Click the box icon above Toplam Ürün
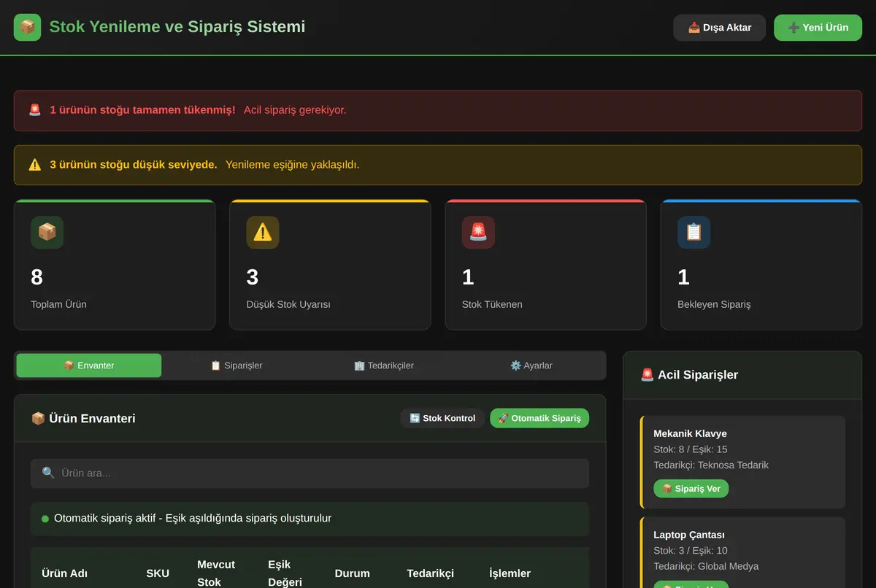 [47, 232]
